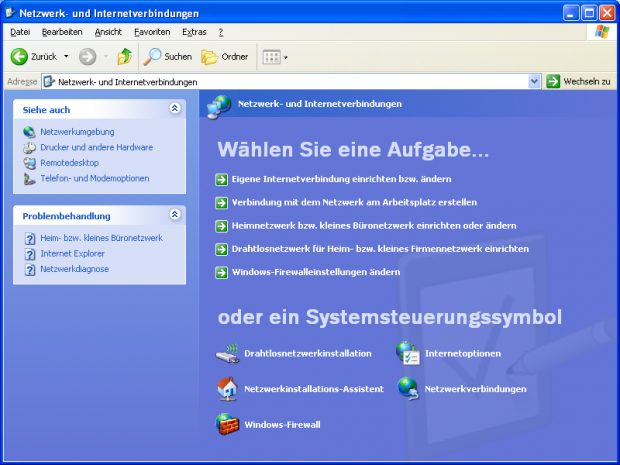Image resolution: width=620 pixels, height=465 pixels.
Task: Collapse the Siehe auch panel
Action: [175, 108]
